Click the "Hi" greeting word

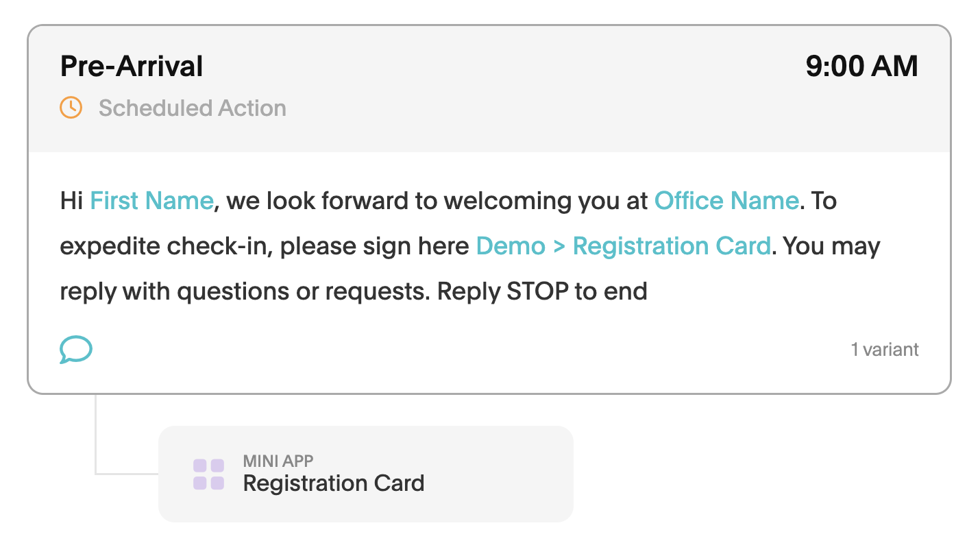[x=71, y=201]
